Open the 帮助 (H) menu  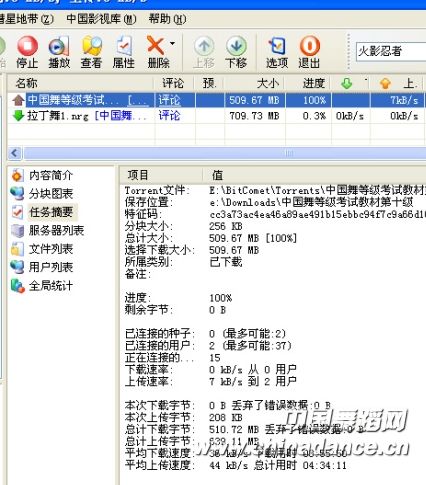pos(167,19)
